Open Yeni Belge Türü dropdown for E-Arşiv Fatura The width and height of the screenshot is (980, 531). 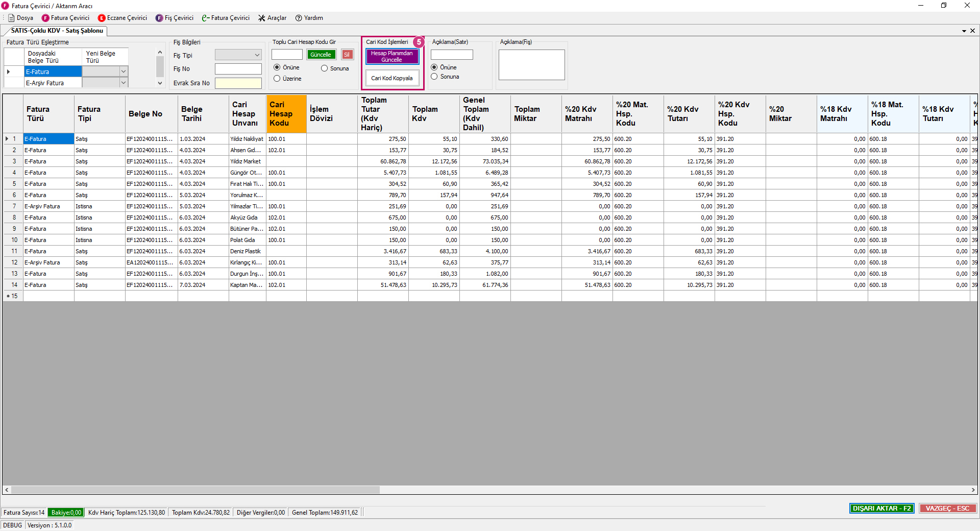click(x=124, y=83)
